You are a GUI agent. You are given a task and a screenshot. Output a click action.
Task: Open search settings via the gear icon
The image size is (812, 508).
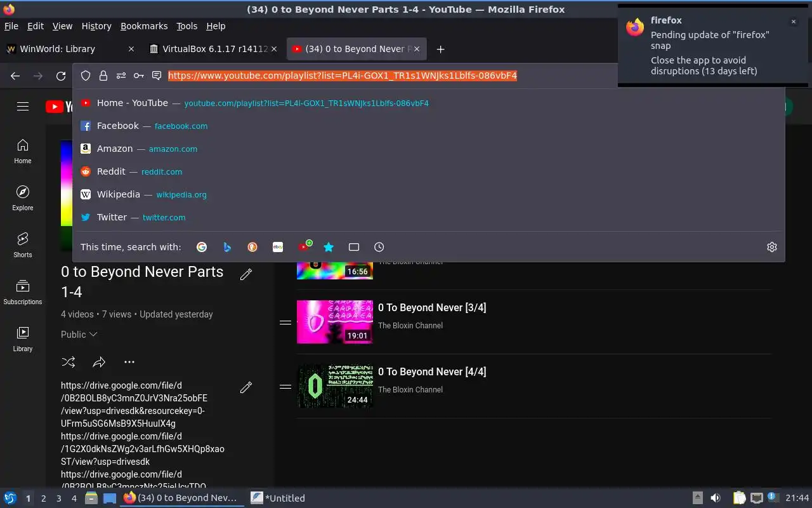772,247
